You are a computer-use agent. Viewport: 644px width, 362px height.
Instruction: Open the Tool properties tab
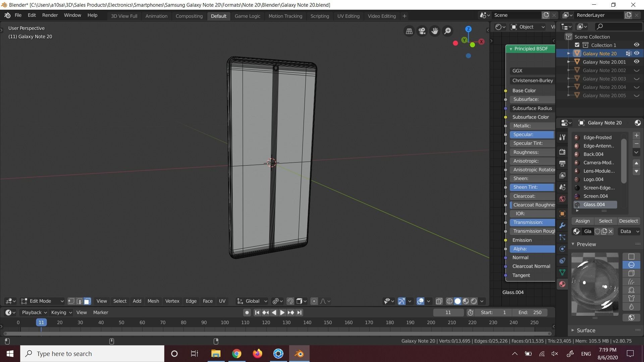coord(562,137)
